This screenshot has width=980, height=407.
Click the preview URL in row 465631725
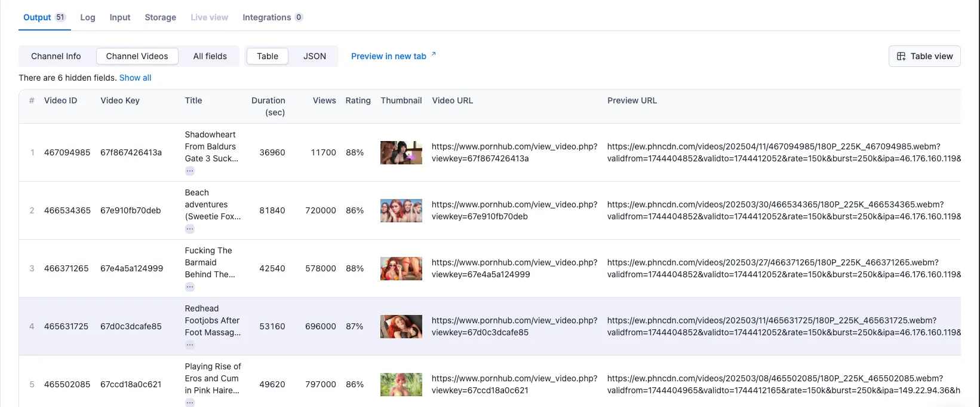(x=784, y=326)
